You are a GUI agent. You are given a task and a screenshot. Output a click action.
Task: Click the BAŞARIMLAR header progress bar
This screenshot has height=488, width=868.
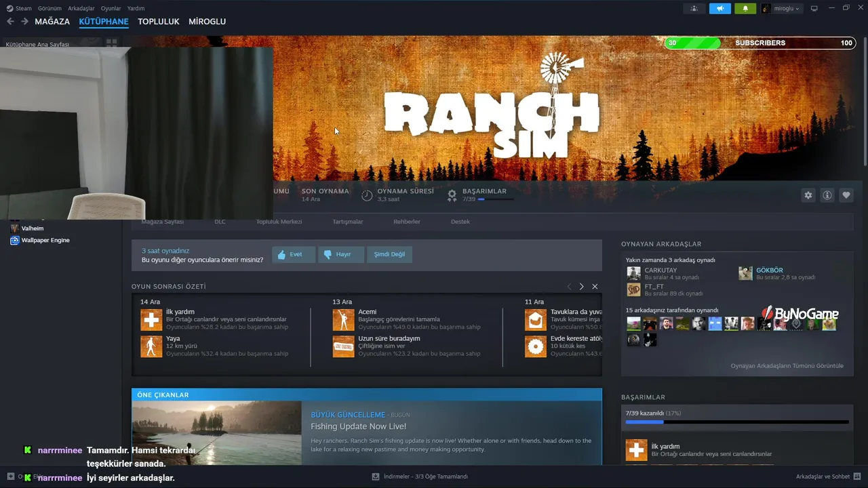tap(495, 199)
